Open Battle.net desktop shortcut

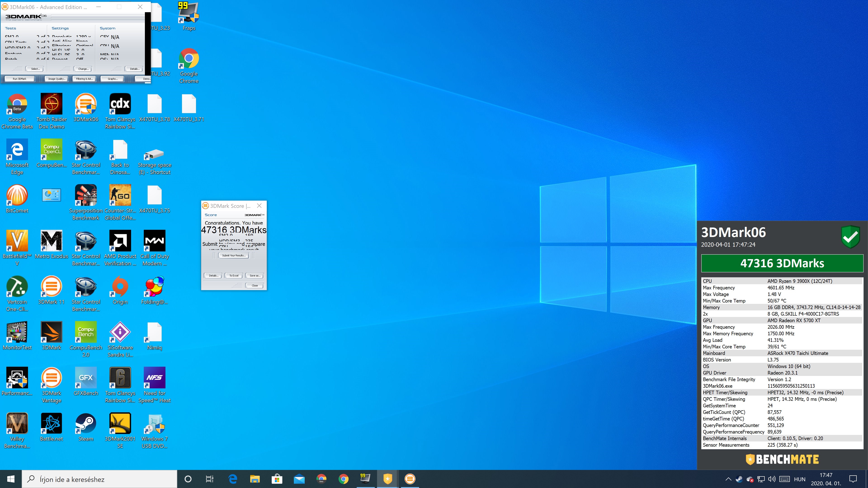(52, 427)
